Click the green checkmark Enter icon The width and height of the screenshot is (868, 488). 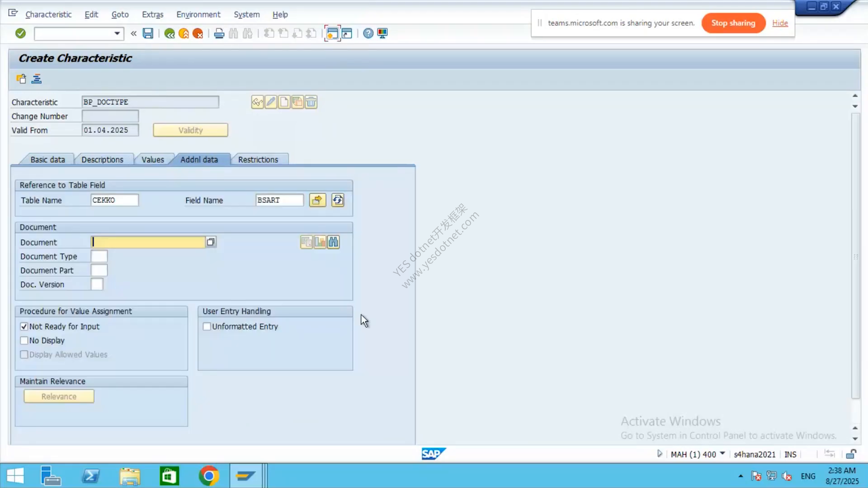(x=20, y=33)
